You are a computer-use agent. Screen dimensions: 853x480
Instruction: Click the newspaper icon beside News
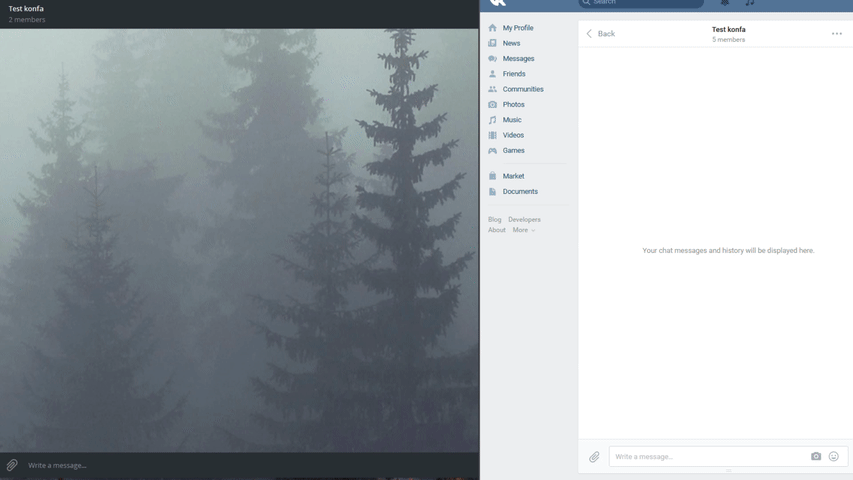pos(492,43)
